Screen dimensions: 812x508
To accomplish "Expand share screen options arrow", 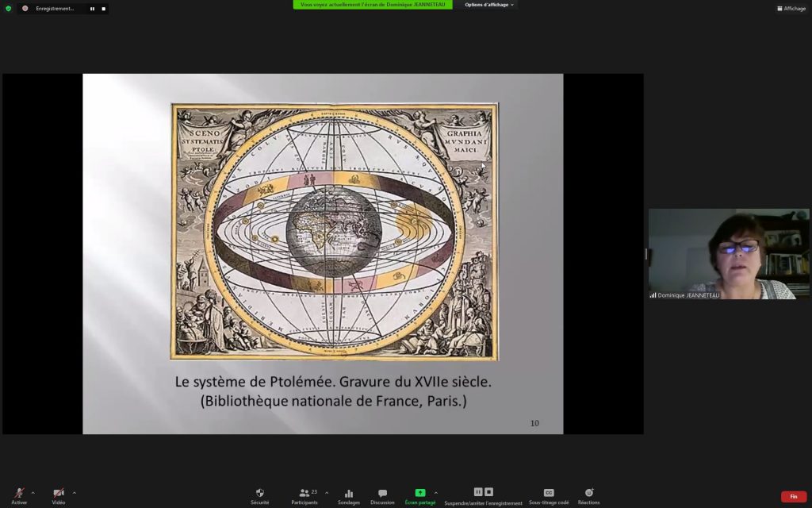I will click(436, 493).
